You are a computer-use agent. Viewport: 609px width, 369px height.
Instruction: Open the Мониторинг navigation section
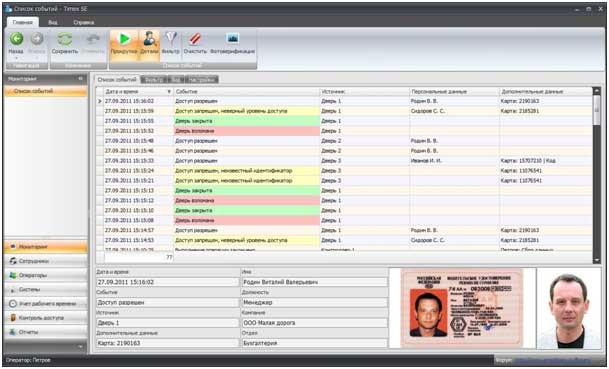pos(46,247)
